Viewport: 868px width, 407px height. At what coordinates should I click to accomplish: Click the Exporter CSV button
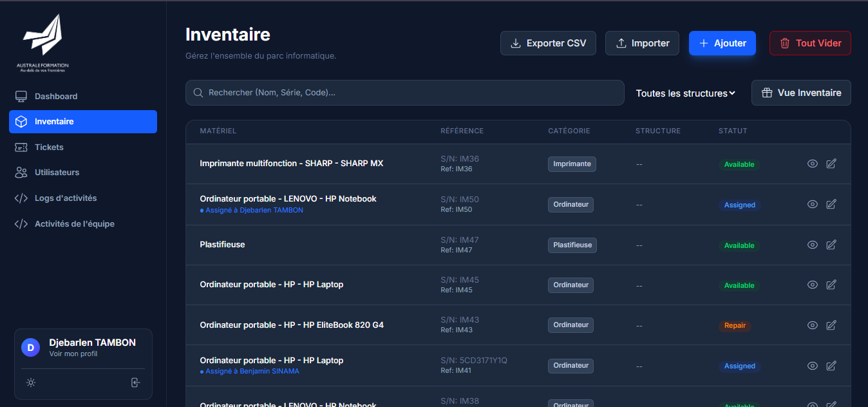pyautogui.click(x=548, y=43)
